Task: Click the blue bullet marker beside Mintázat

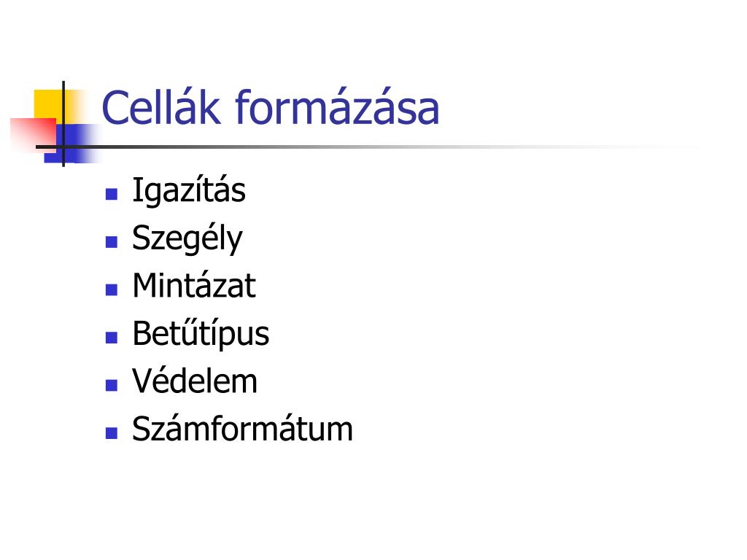Action: point(112,289)
